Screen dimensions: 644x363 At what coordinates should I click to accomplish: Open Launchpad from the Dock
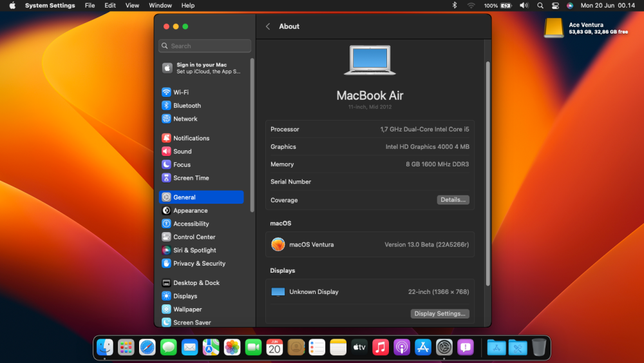click(x=126, y=348)
